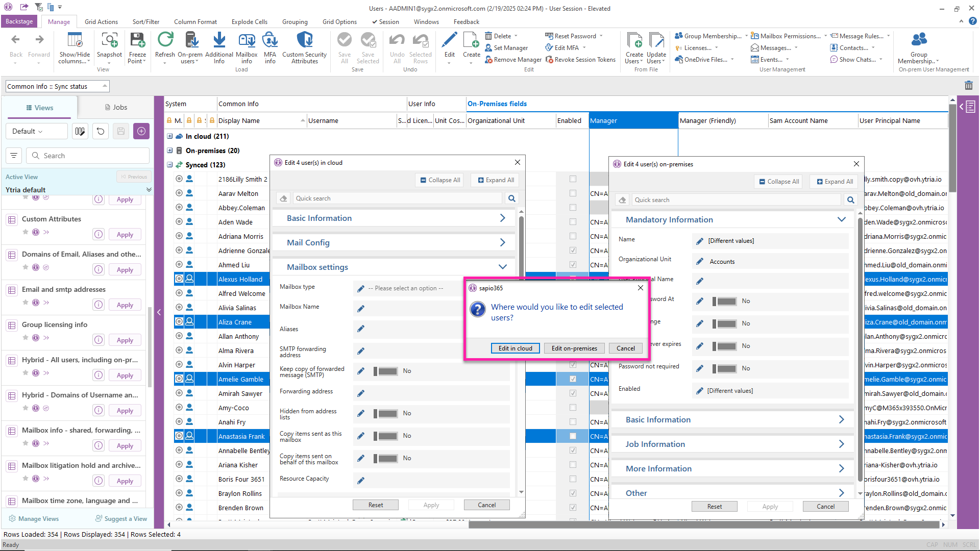Click the Refresh icon in ribbon
This screenshot has height=551, width=980.
tap(165, 41)
